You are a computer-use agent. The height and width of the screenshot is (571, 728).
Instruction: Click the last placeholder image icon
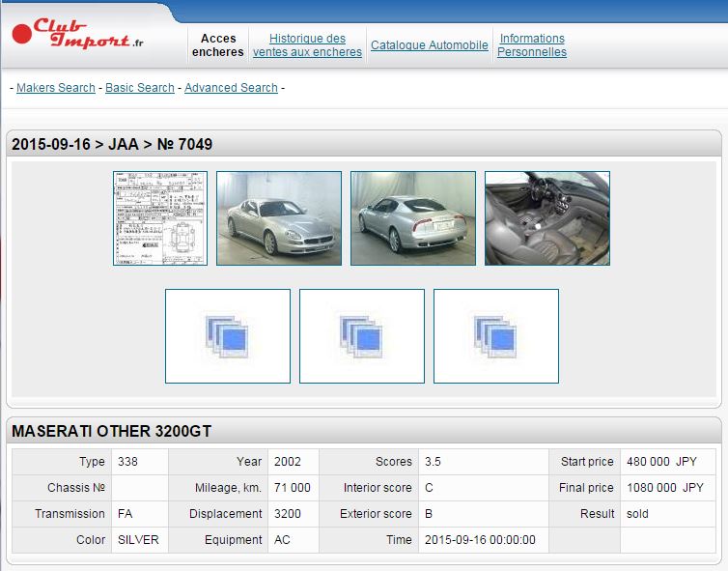coord(496,336)
